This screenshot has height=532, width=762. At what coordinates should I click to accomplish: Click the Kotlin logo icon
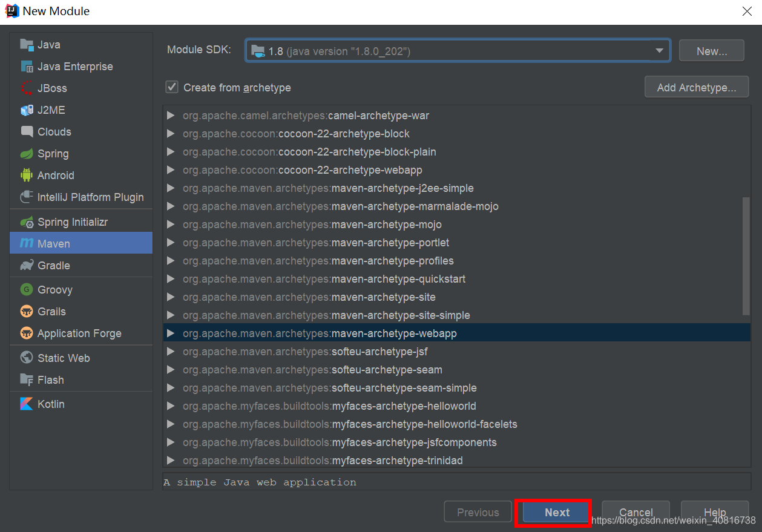click(26, 404)
